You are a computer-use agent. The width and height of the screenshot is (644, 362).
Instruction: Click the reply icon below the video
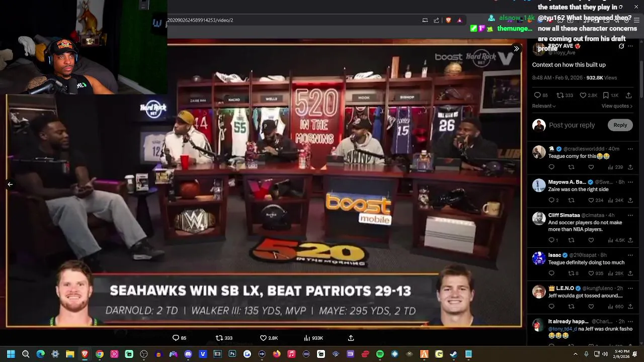coord(176,338)
